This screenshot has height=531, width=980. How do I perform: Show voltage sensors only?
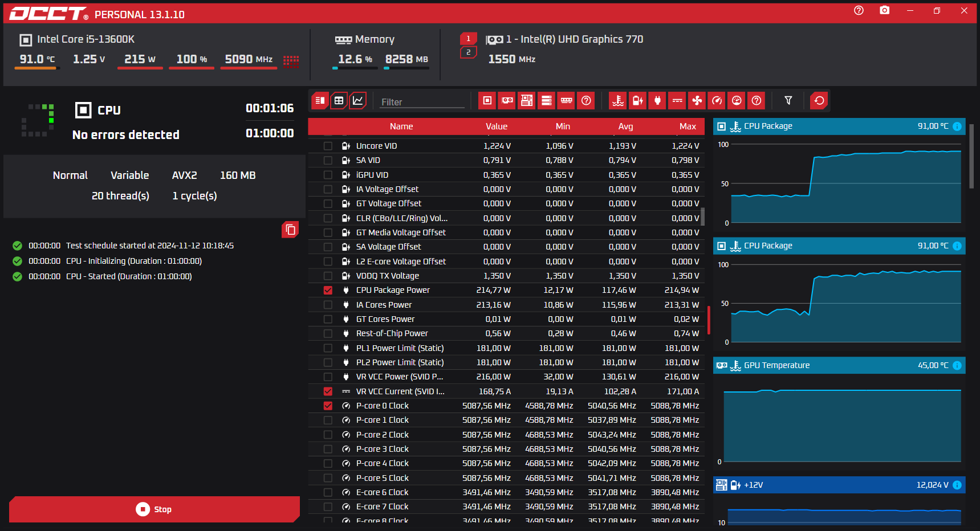[x=638, y=101]
